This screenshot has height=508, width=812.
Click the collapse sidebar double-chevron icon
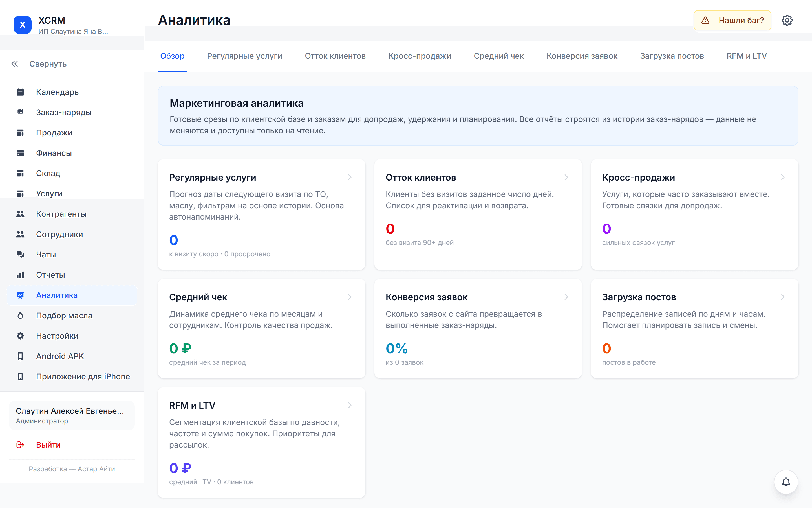point(14,64)
